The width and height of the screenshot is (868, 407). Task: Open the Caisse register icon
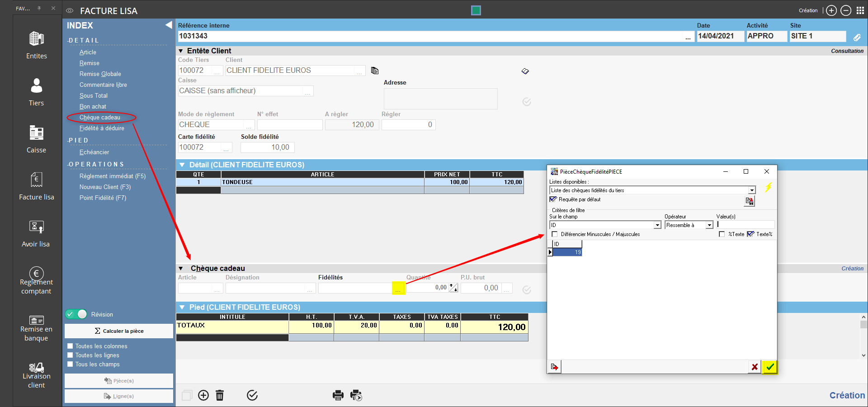(36, 139)
